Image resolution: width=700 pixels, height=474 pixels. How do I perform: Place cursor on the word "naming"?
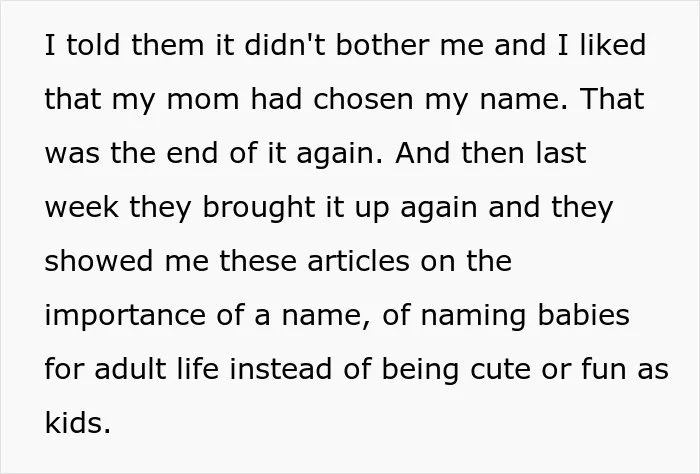[x=474, y=317]
